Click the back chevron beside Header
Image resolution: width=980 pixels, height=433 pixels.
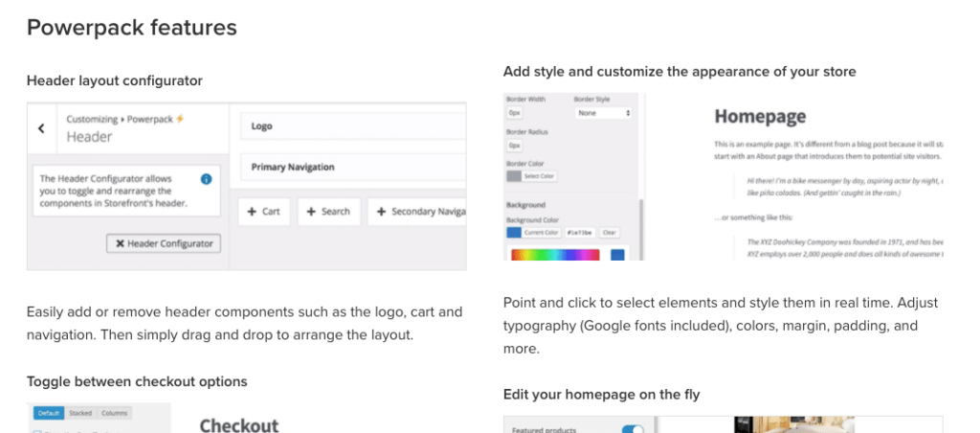click(x=41, y=128)
